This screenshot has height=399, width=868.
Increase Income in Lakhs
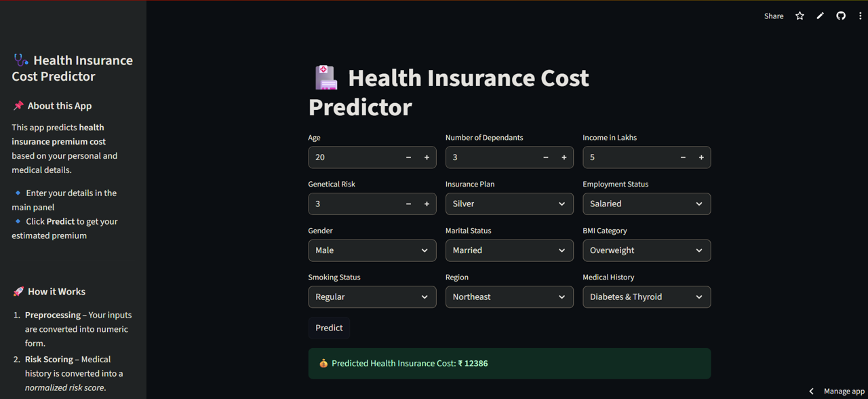701,157
